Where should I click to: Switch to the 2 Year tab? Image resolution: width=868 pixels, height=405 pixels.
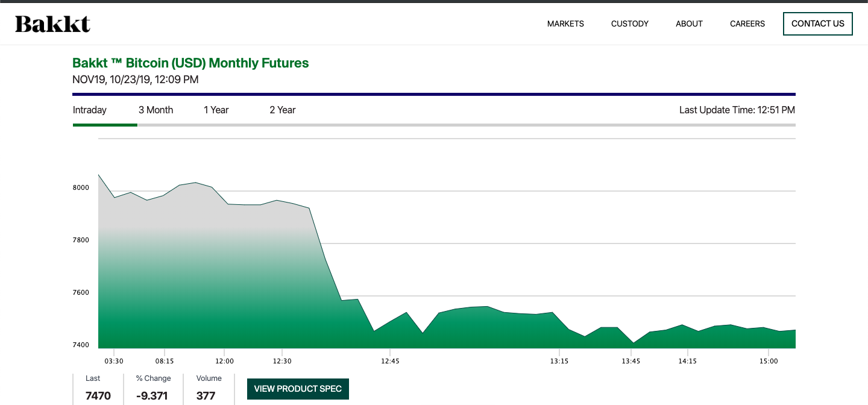click(283, 110)
